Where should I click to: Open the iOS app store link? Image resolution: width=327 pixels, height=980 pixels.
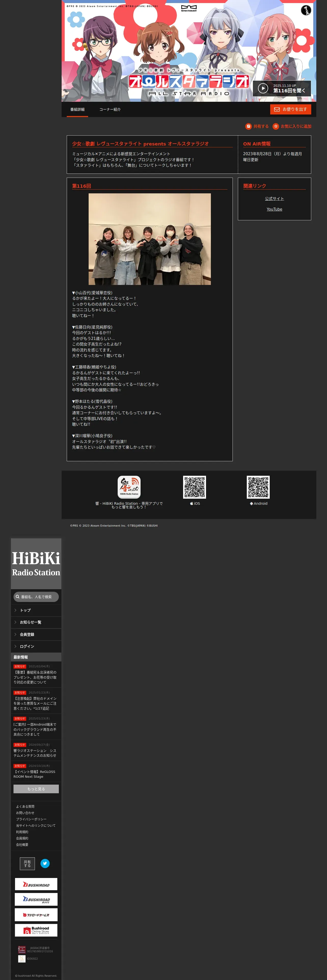coord(195,503)
